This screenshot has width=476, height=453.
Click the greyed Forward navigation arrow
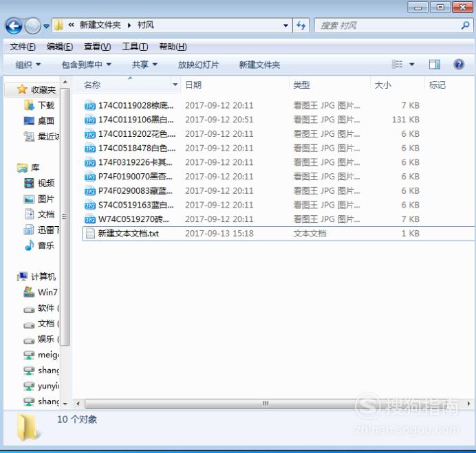click(x=32, y=26)
